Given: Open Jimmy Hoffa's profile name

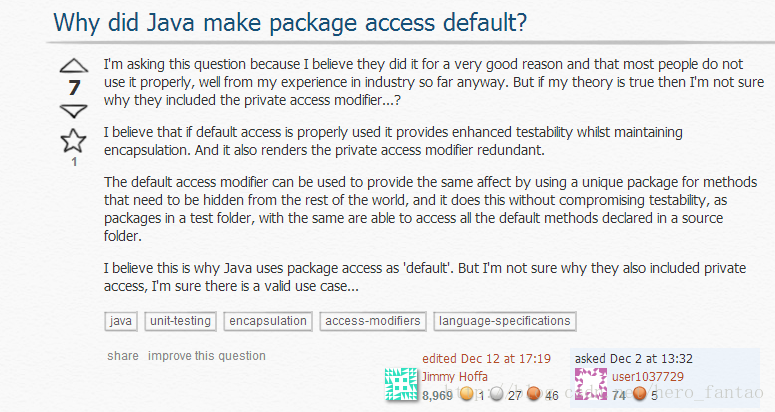Looking at the screenshot, I should [455, 376].
